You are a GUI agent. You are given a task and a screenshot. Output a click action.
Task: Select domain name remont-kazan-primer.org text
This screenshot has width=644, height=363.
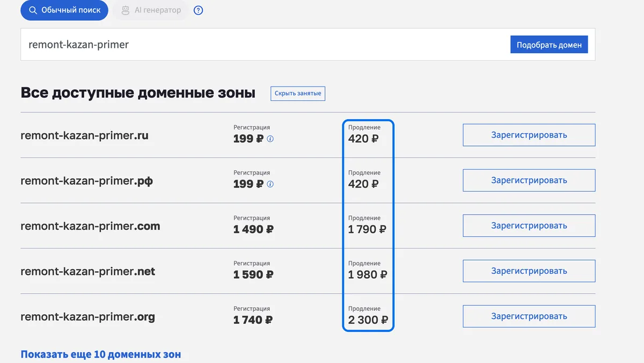pyautogui.click(x=88, y=317)
